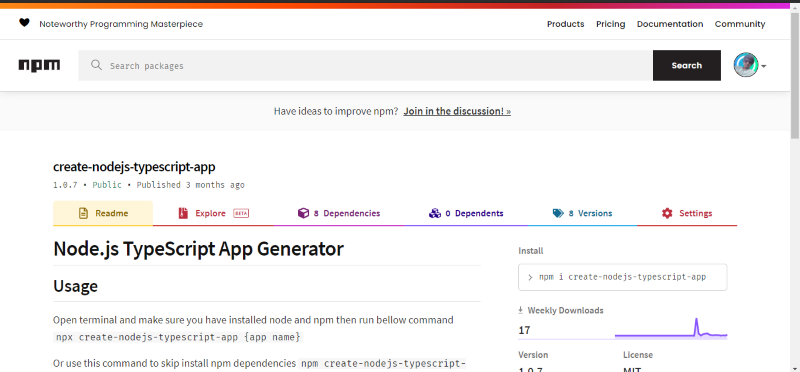Screen dimensions: 800x372
Task: Click the Settings gear icon
Action: (x=667, y=213)
